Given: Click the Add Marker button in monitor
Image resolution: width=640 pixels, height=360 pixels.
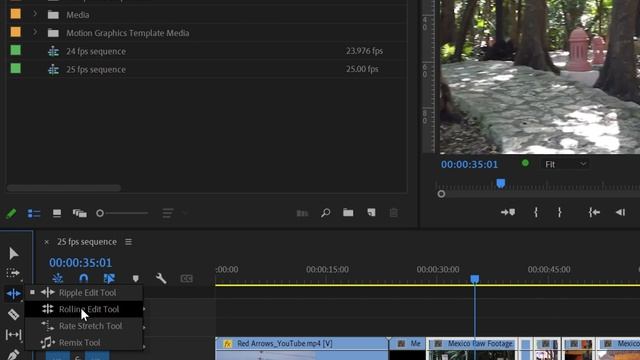Looking at the screenshot, I should (x=508, y=212).
